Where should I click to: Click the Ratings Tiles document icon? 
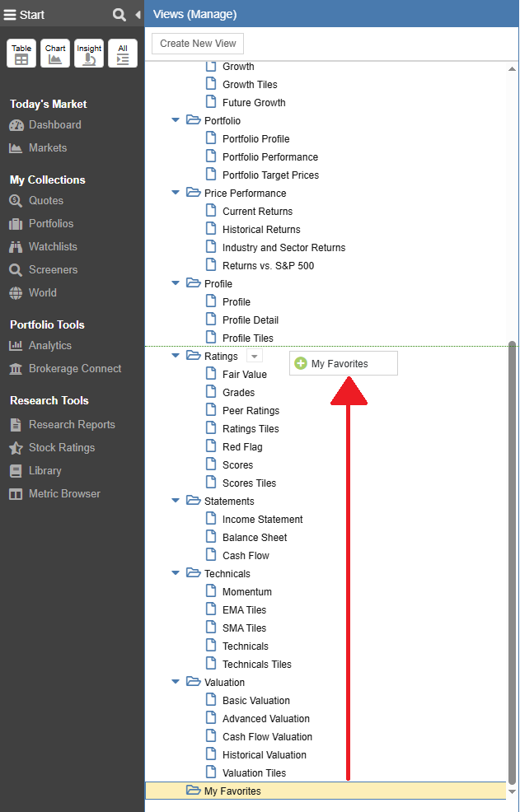tap(211, 427)
